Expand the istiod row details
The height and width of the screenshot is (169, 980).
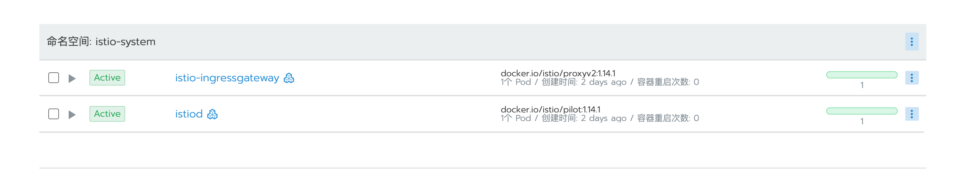coord(72,115)
